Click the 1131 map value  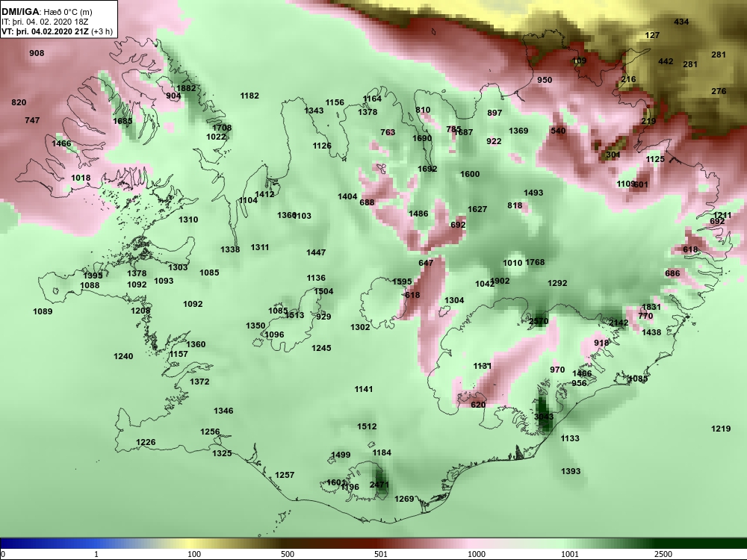point(483,366)
